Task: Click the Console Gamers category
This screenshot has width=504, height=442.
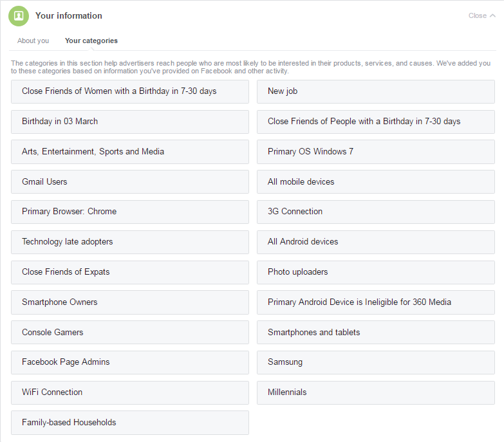Action: [130, 332]
